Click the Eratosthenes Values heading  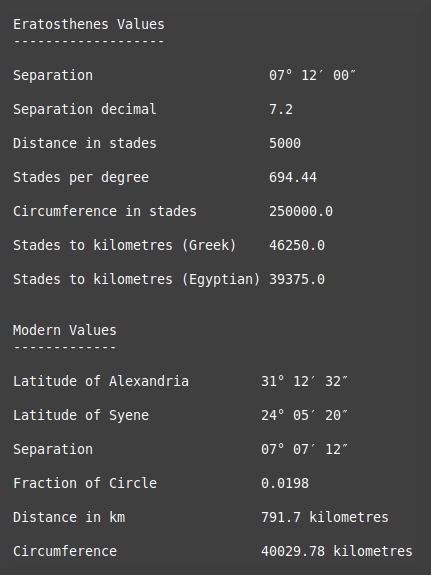tap(89, 25)
